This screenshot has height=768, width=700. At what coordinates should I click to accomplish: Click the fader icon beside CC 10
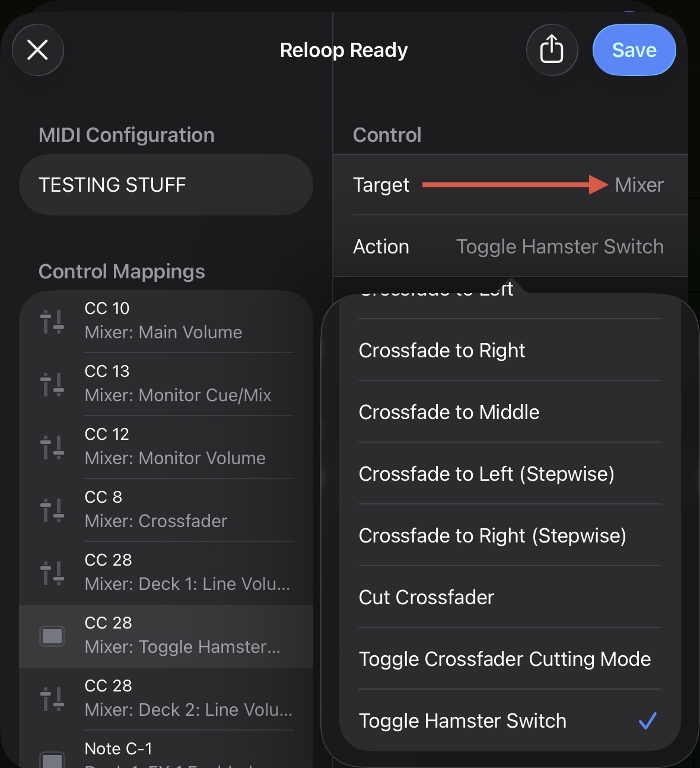tap(52, 321)
